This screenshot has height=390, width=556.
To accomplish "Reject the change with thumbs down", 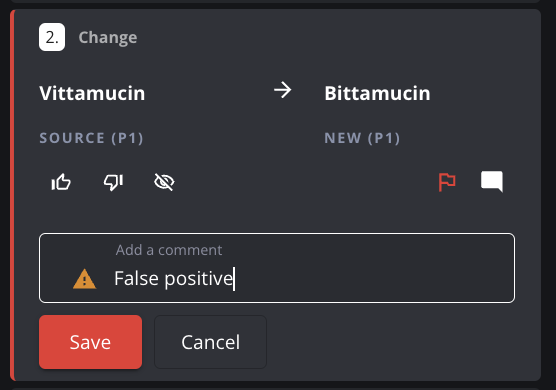I will [113, 182].
